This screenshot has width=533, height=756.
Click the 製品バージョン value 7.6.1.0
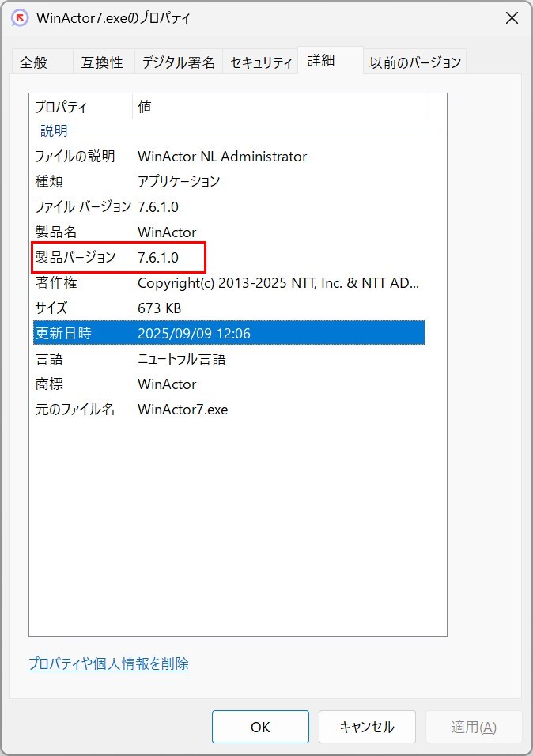[x=158, y=258]
